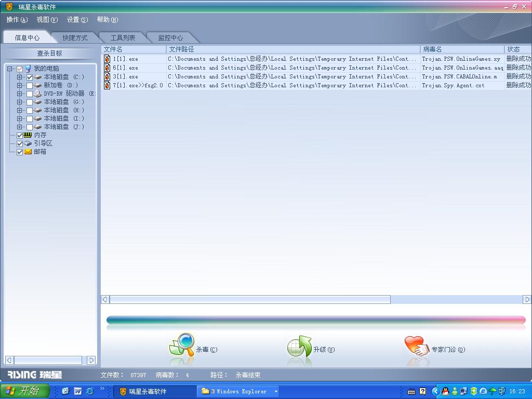This screenshot has width=532, height=399.
Task: Click the 我的电脑 computer icon in tree
Action: tap(28, 69)
